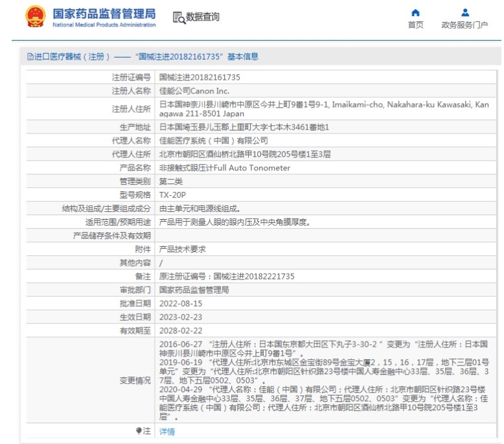Image resolution: width=504 pixels, height=444 pixels.
Task: Select the 数据查询 heading text
Action: click(202, 17)
